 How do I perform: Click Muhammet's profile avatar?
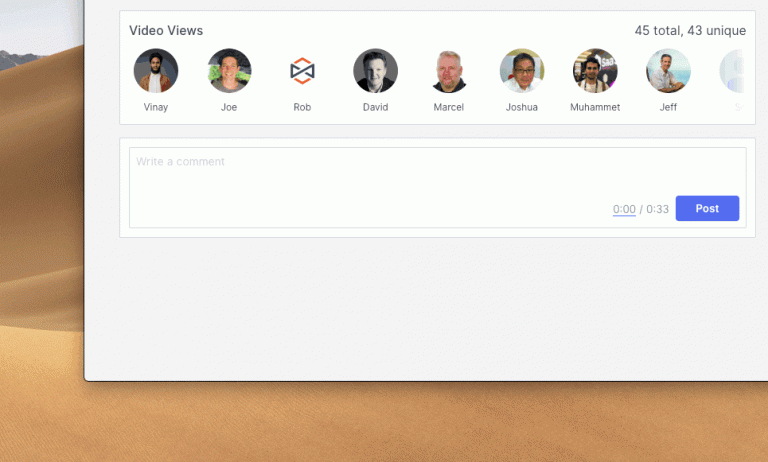click(x=595, y=71)
